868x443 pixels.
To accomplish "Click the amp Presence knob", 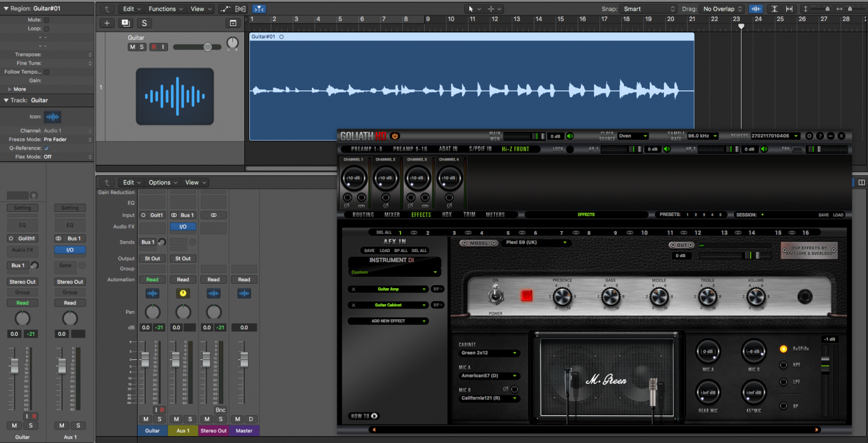I will 562,298.
